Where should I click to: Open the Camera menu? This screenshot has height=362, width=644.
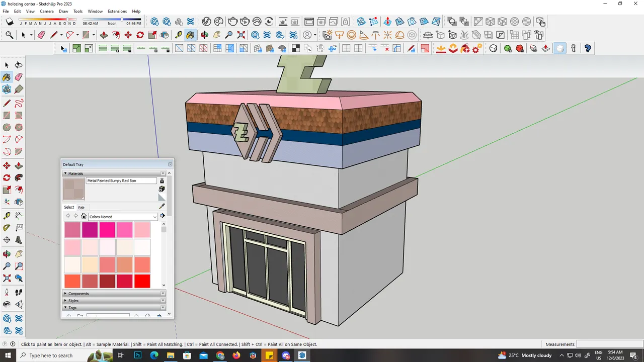[47, 11]
